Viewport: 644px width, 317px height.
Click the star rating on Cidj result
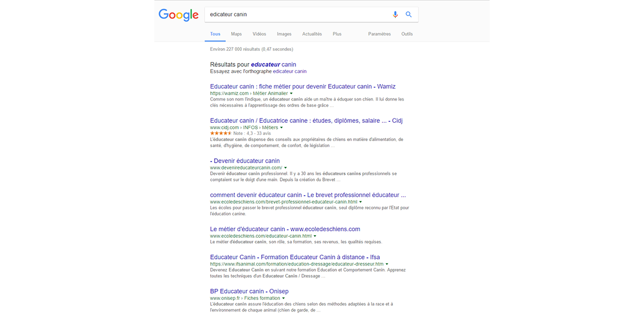click(221, 133)
